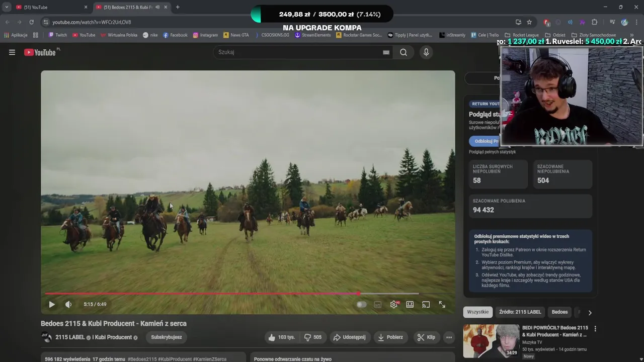The width and height of the screenshot is (644, 362).
Task: Open the Rocket League bookmarks folder
Action: pos(522,35)
